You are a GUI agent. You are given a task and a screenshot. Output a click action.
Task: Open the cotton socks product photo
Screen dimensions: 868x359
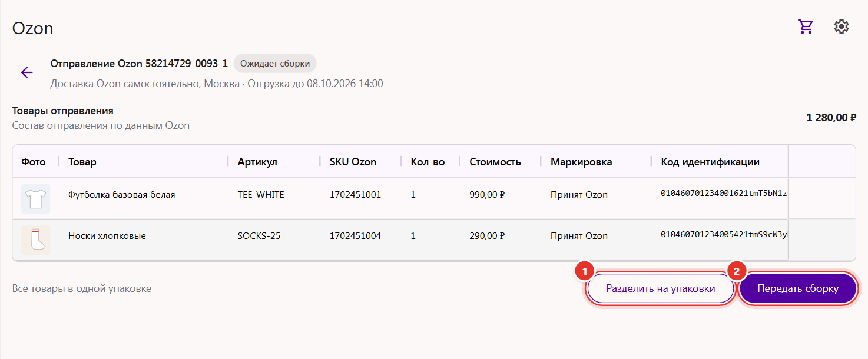click(36, 240)
